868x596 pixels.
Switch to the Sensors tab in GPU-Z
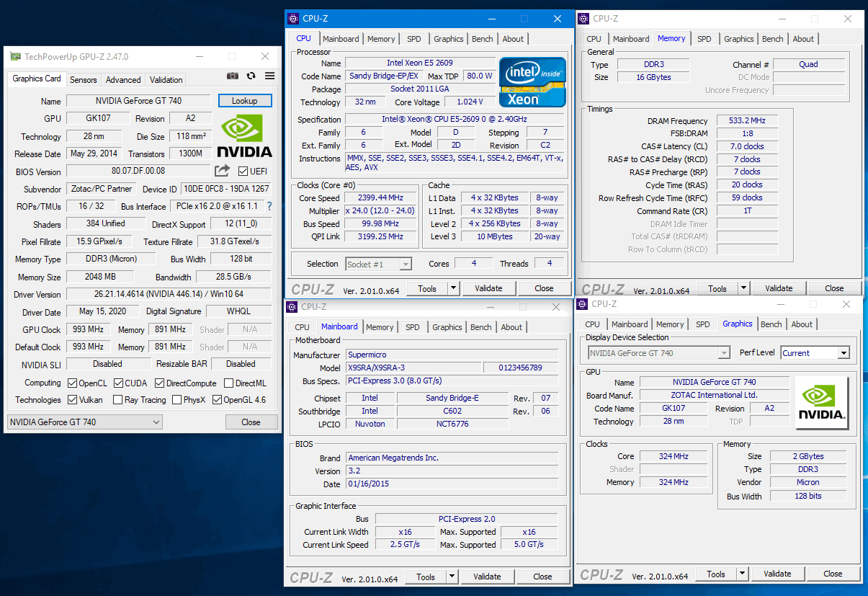click(x=84, y=80)
